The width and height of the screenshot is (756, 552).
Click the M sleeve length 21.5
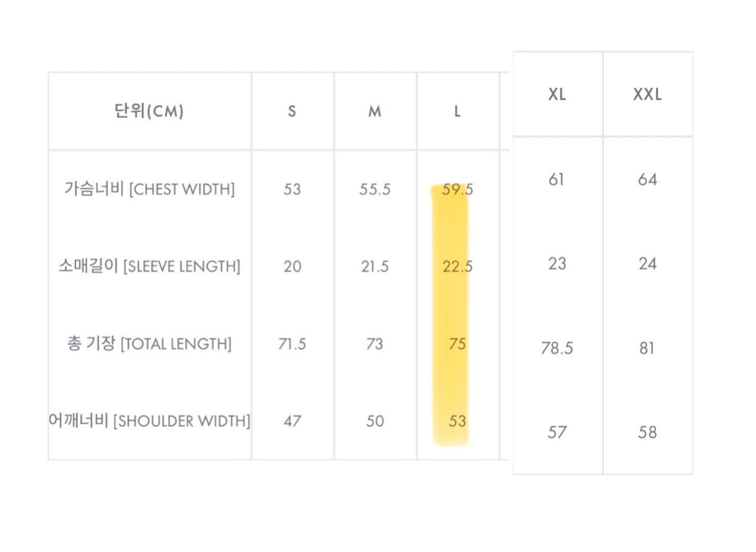[374, 267]
